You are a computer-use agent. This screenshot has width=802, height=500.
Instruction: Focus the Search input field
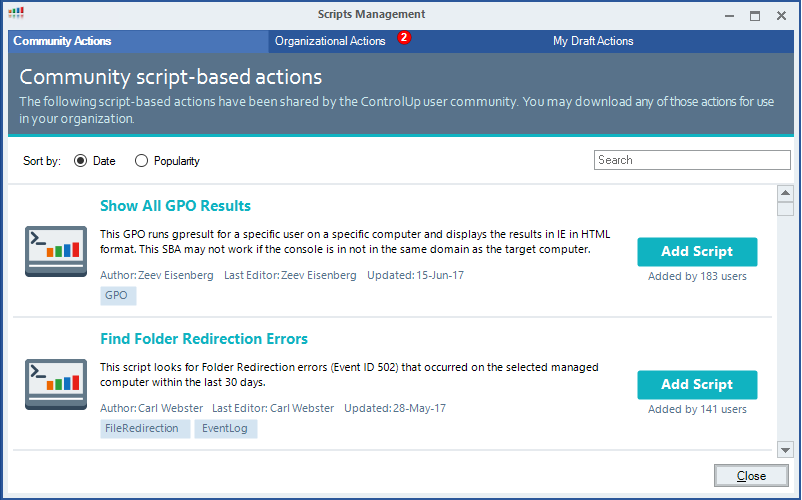(x=692, y=160)
